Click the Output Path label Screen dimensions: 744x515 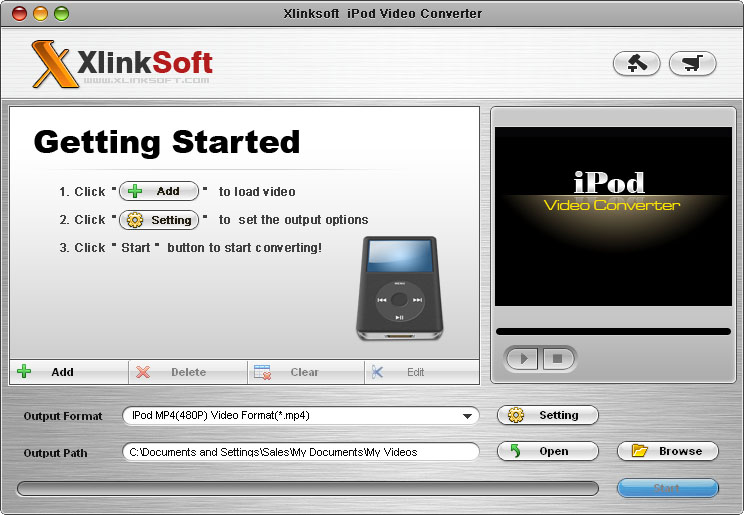point(56,453)
